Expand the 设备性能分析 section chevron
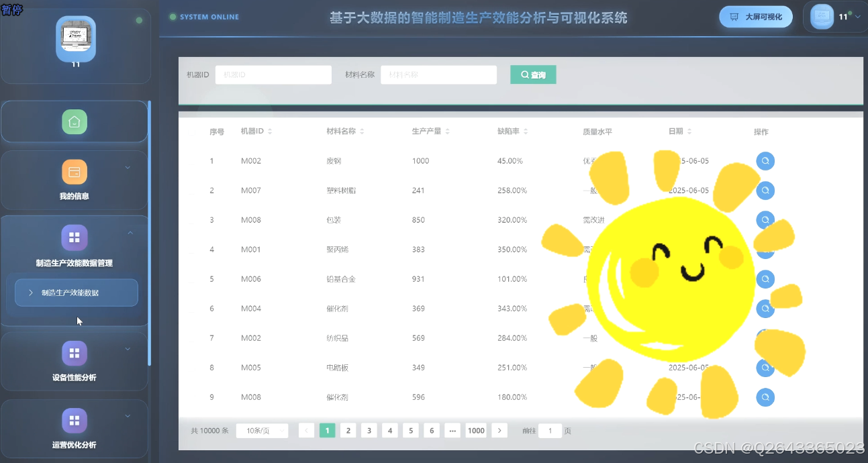Screen dimensions: 868x463 click(128, 348)
